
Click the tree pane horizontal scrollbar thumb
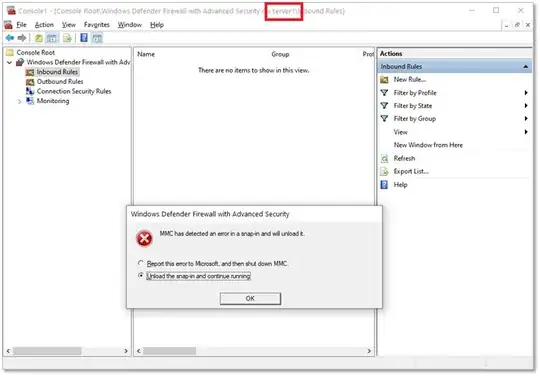48,351
